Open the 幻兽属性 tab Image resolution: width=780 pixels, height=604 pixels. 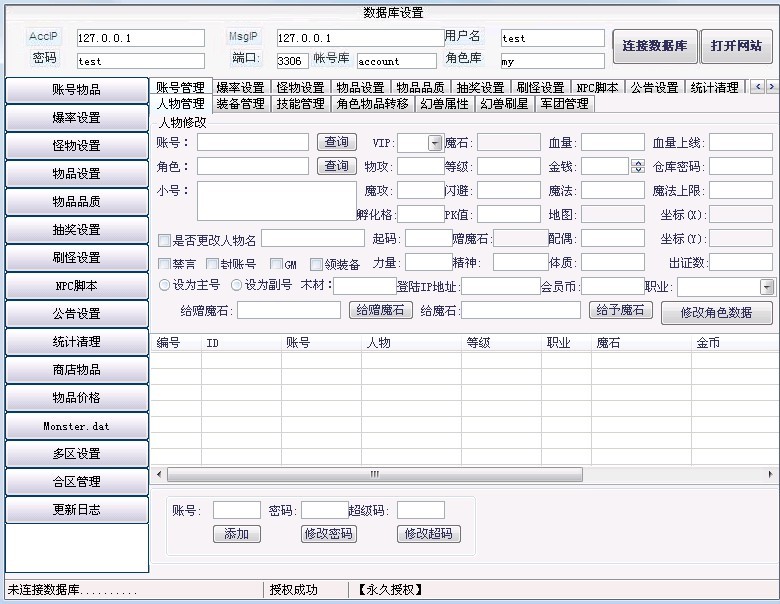(x=445, y=104)
